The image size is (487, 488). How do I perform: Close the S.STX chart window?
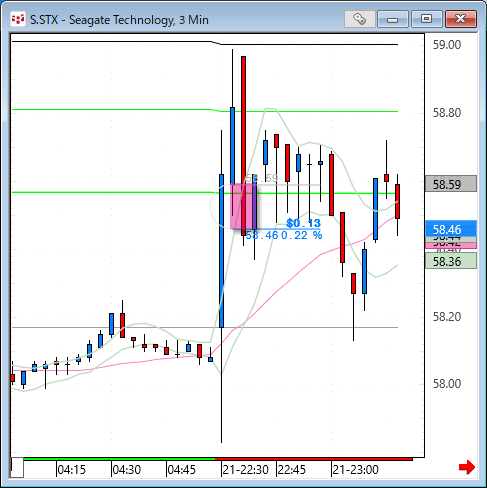coord(461,19)
